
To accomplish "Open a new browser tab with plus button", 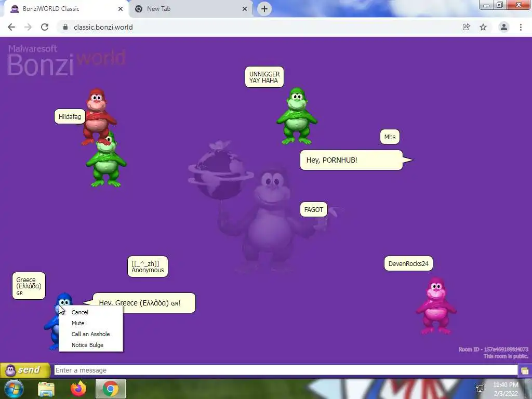I will pos(264,9).
